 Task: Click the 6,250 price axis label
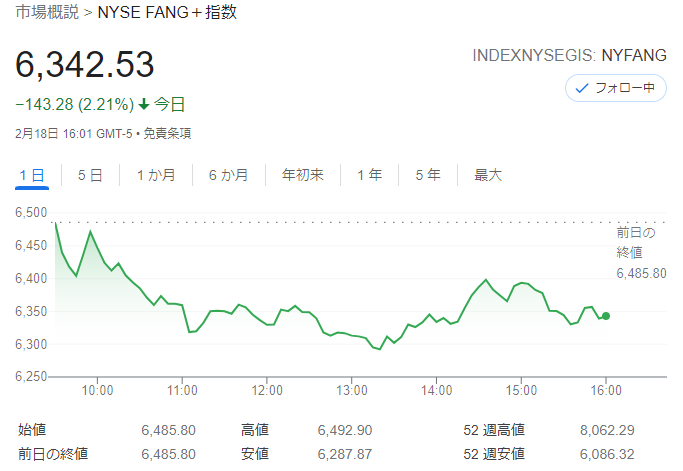coord(31,376)
